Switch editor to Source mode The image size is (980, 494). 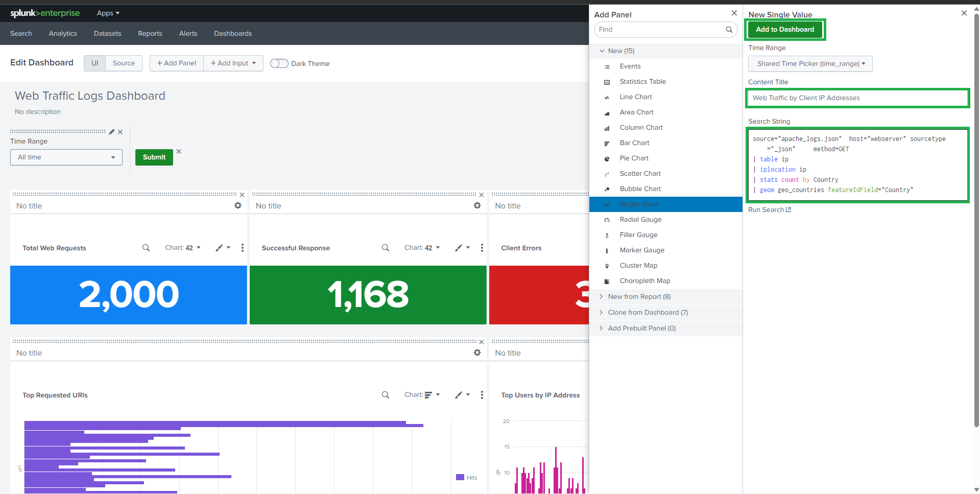[124, 63]
